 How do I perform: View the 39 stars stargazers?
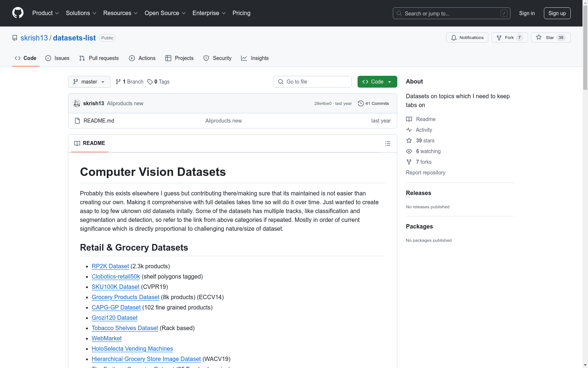[420, 141]
